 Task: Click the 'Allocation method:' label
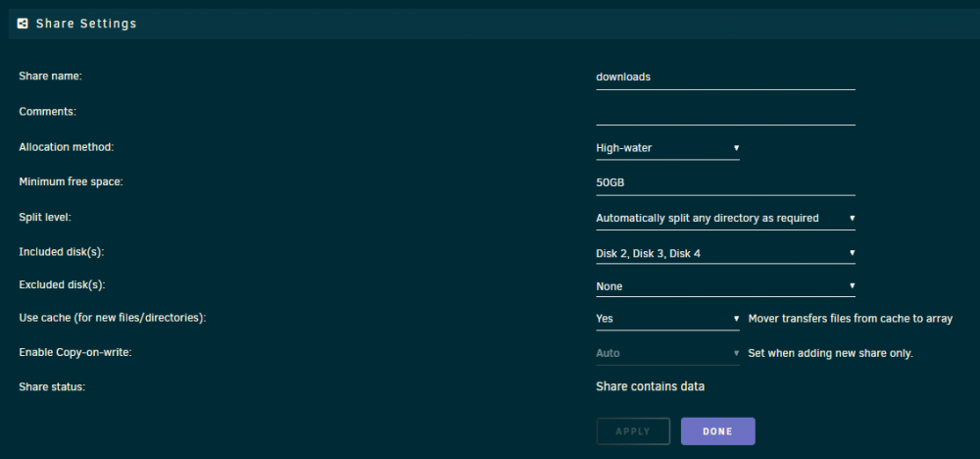tap(67, 147)
